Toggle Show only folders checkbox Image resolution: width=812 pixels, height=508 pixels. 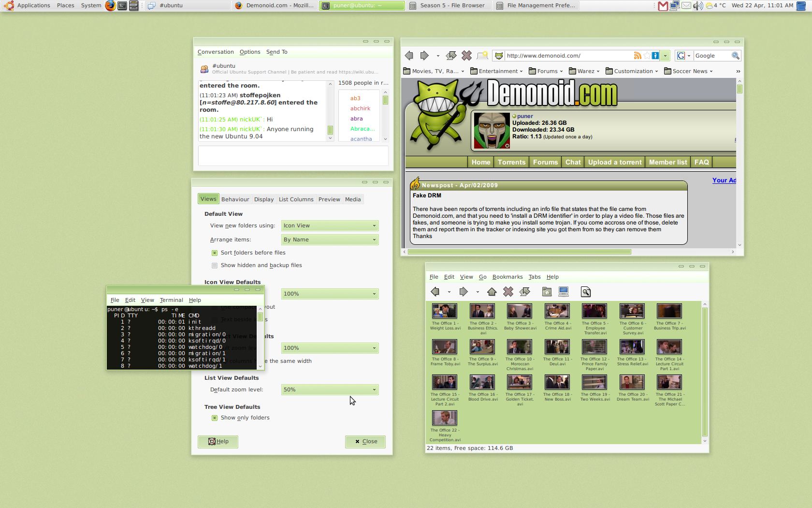point(215,418)
